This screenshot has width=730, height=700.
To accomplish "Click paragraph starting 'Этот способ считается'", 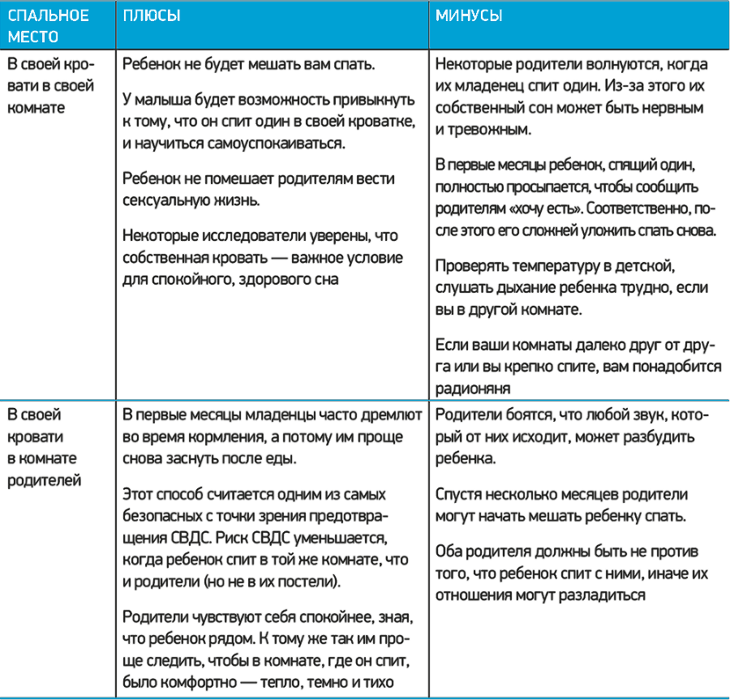I will click(268, 538).
